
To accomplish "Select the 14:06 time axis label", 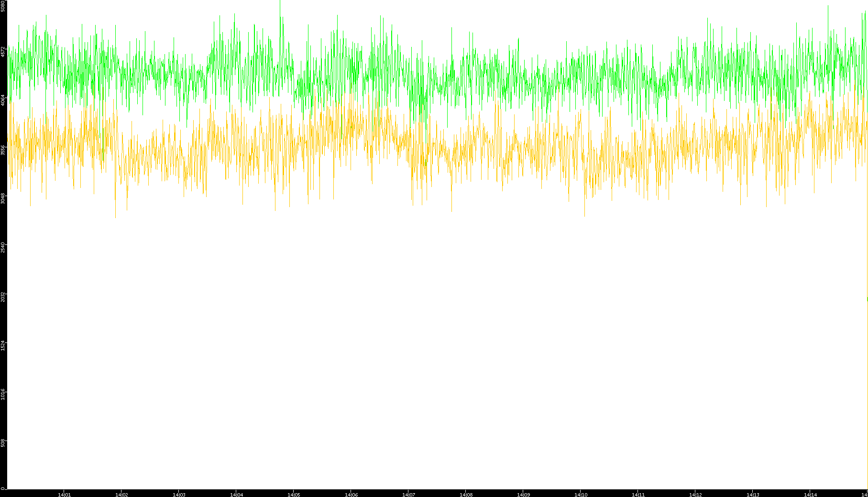I will (351, 495).
